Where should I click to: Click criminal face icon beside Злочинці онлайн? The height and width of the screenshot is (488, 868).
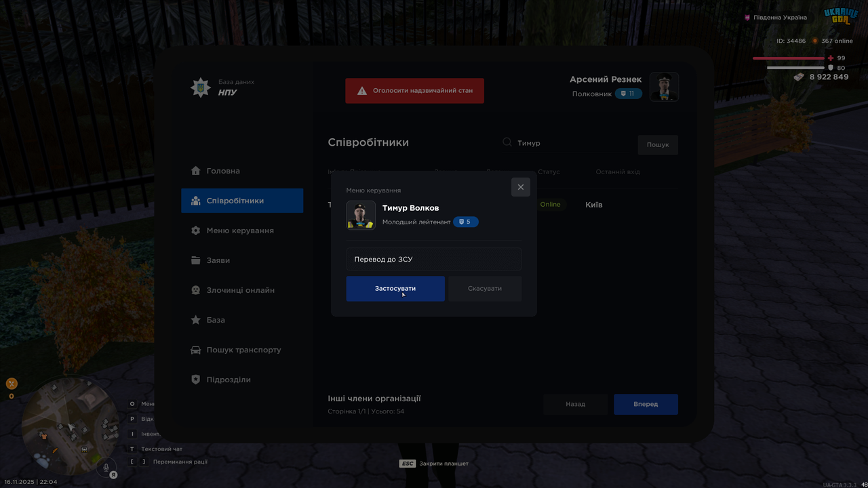coord(196,290)
